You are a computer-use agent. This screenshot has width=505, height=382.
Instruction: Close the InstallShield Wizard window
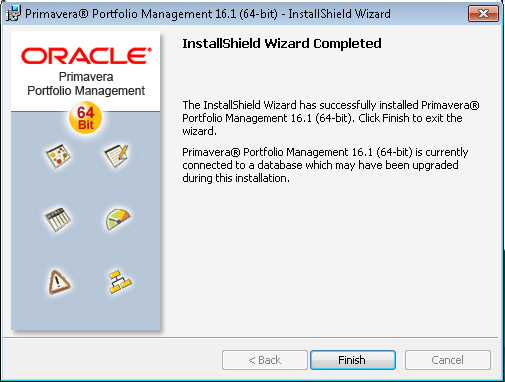pyautogui.click(x=483, y=14)
